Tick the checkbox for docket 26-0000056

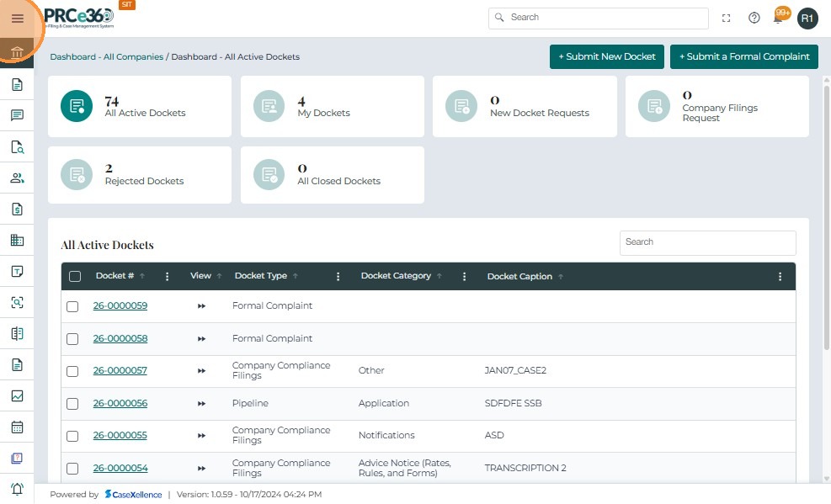point(72,404)
